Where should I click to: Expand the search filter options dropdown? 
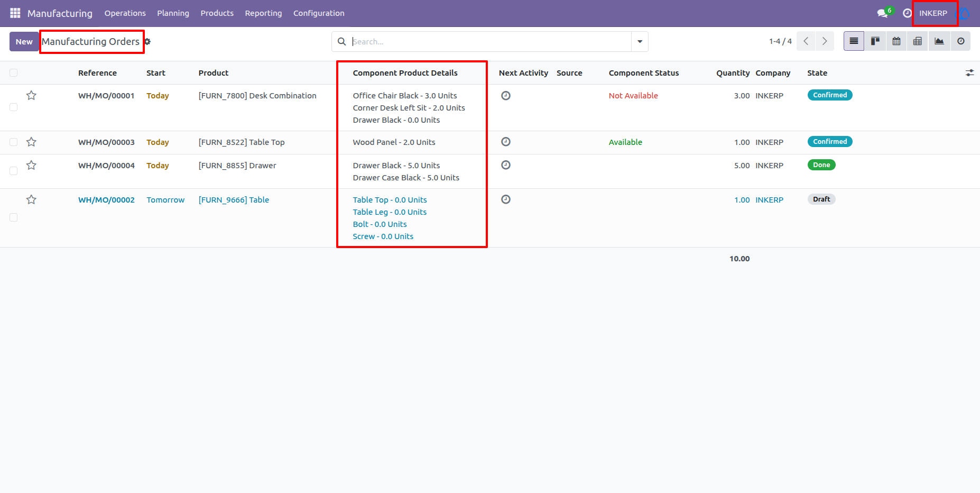640,41
